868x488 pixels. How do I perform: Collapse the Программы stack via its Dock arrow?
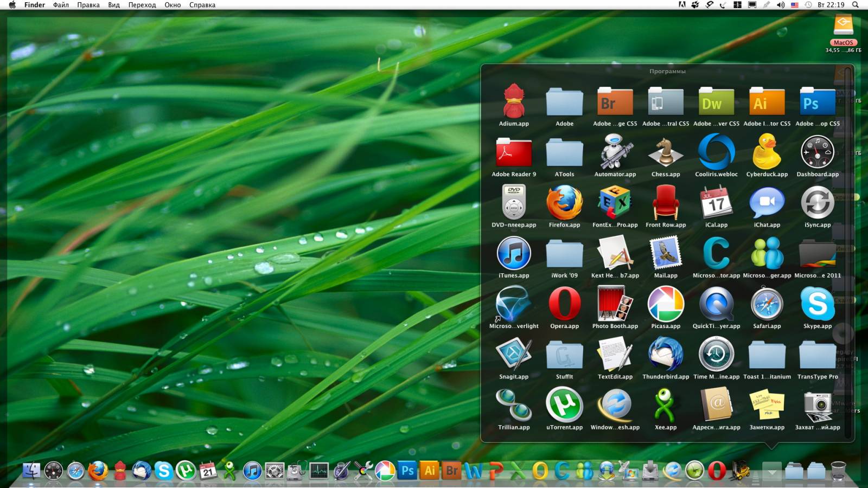point(771,471)
